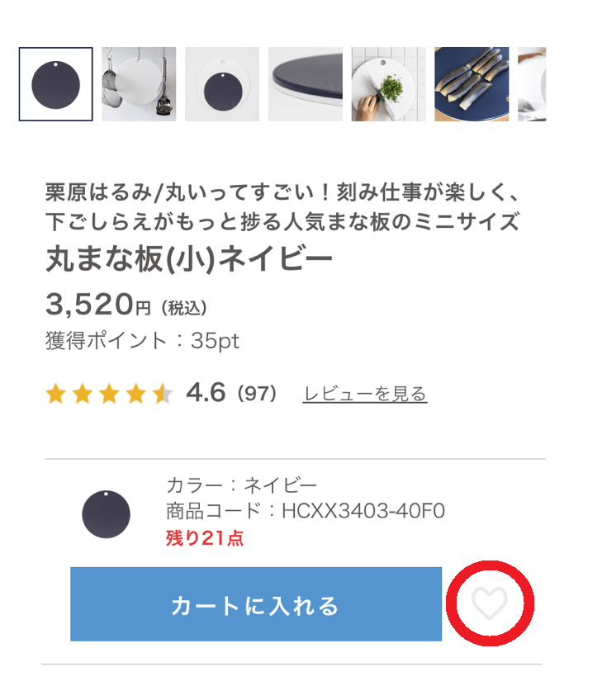Image resolution: width=602 pixels, height=700 pixels.
Task: Open the partially visible last thumbnail
Action: click(532, 84)
